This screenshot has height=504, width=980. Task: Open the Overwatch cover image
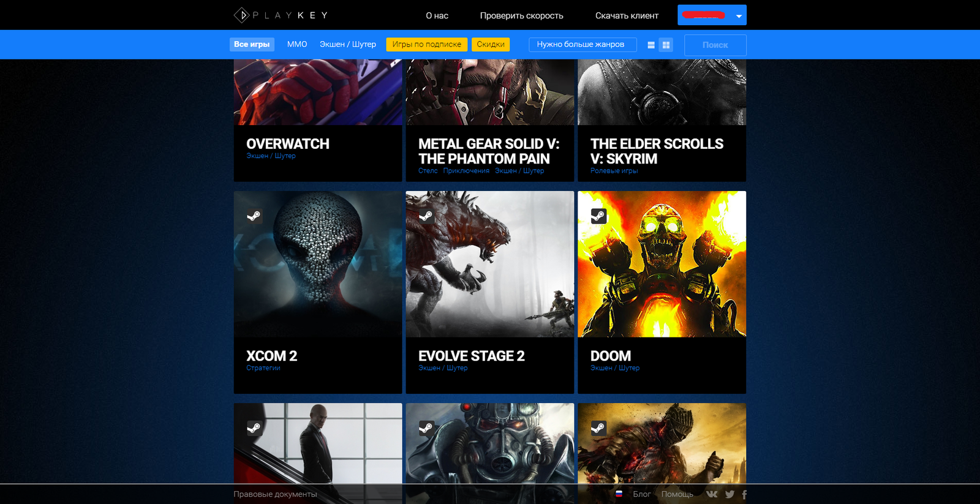[318, 92]
